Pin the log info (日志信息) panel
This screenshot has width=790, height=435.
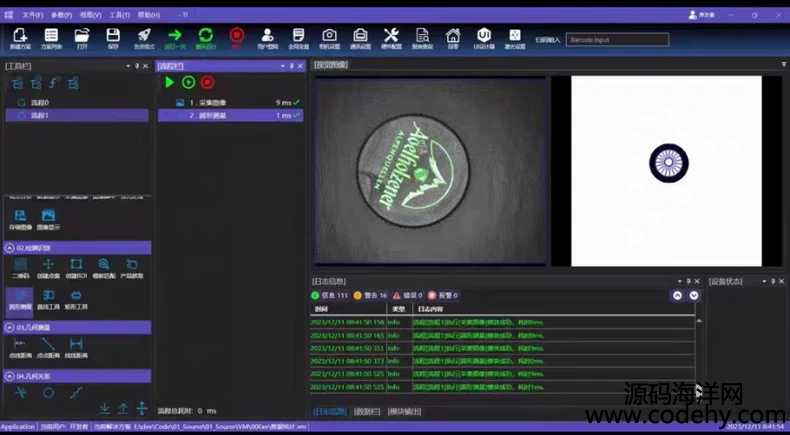688,281
